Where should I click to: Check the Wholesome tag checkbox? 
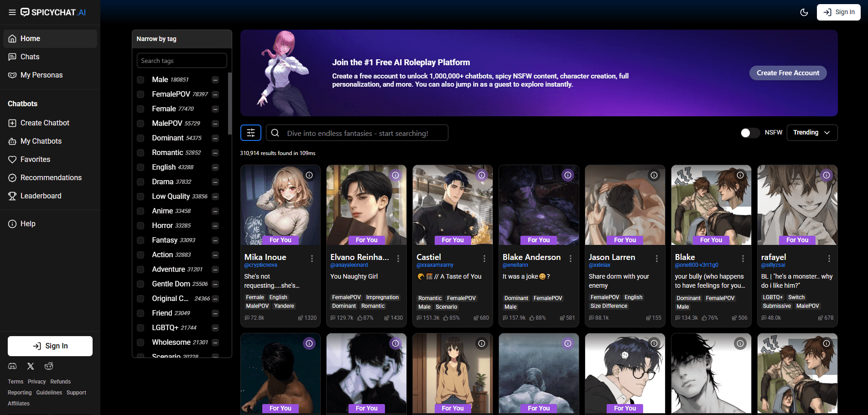click(141, 342)
